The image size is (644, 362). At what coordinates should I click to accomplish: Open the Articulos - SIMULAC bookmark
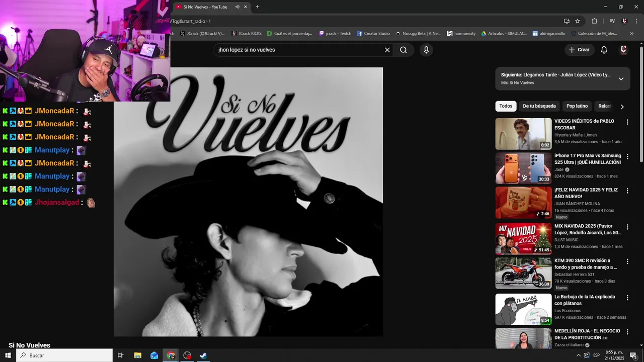coord(504,34)
